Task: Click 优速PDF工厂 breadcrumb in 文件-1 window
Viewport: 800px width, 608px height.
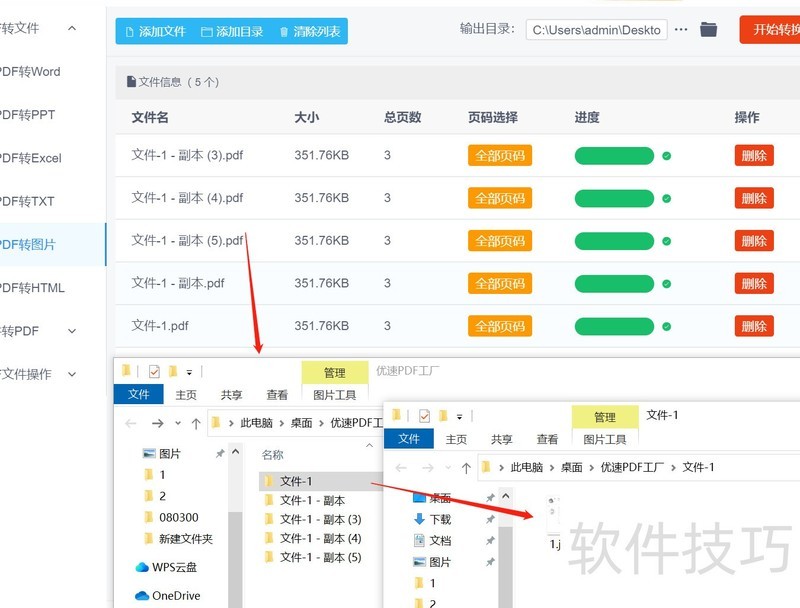Action: coord(632,467)
